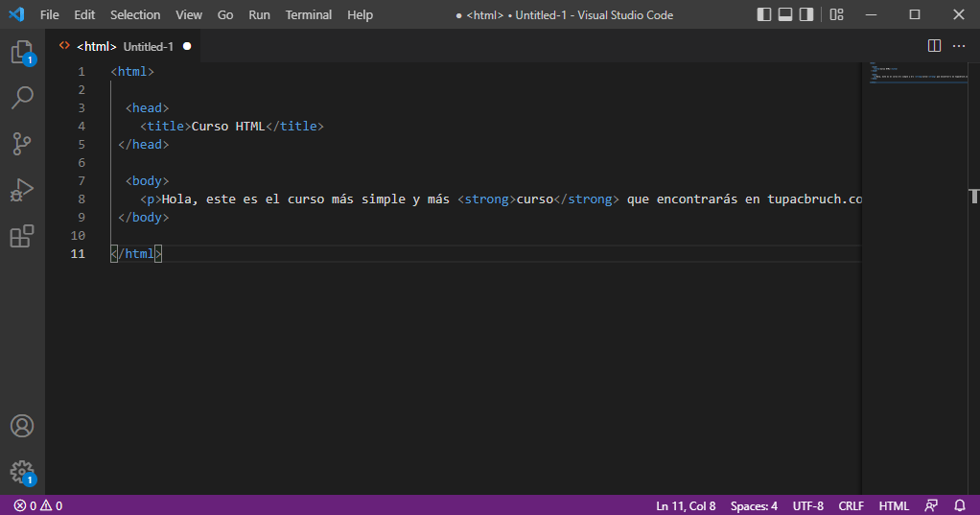Open the Manage gear icon
Screen dimensions: 980x515
(x=22, y=473)
